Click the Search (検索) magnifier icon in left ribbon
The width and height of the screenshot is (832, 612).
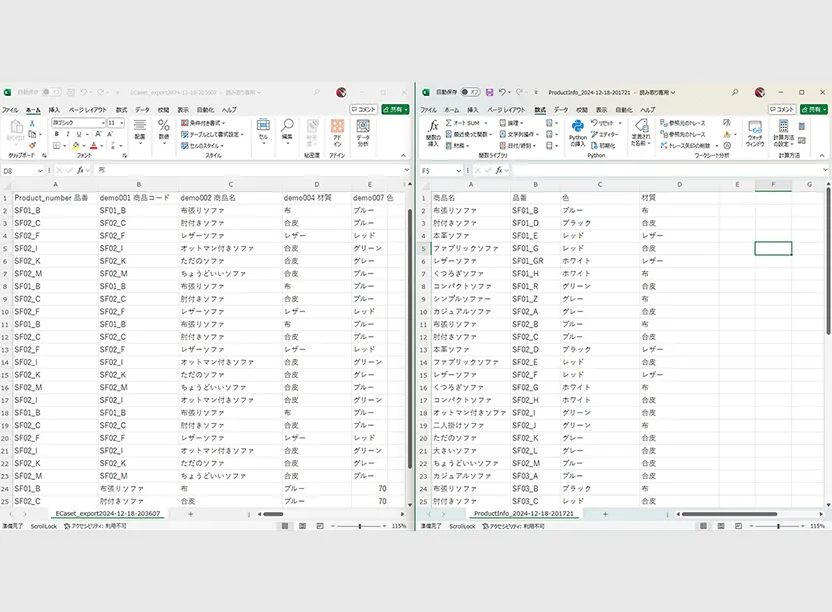click(x=287, y=127)
